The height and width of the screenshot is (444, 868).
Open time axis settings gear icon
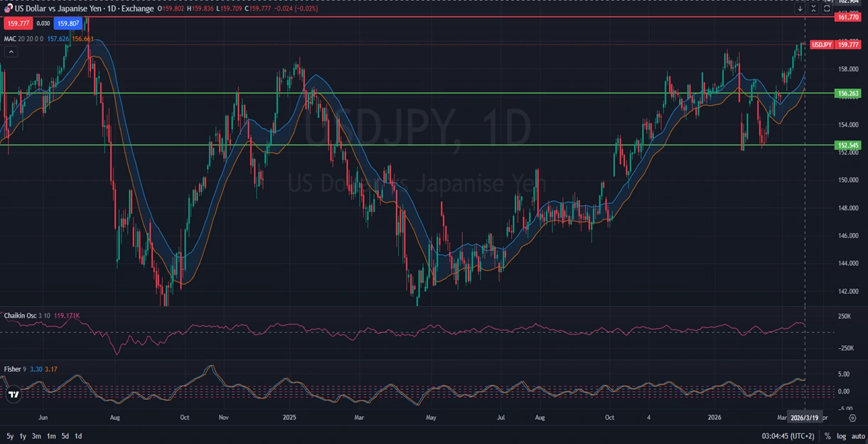tap(852, 418)
